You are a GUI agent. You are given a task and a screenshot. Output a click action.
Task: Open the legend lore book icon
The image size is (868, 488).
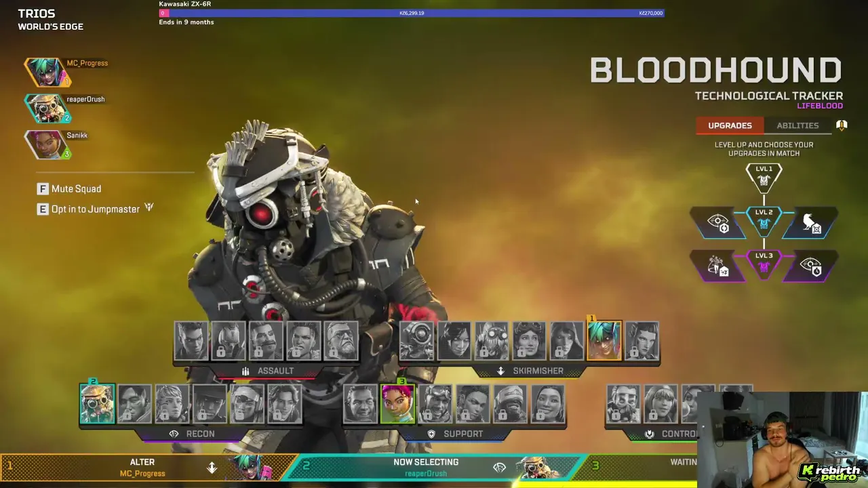[842, 125]
